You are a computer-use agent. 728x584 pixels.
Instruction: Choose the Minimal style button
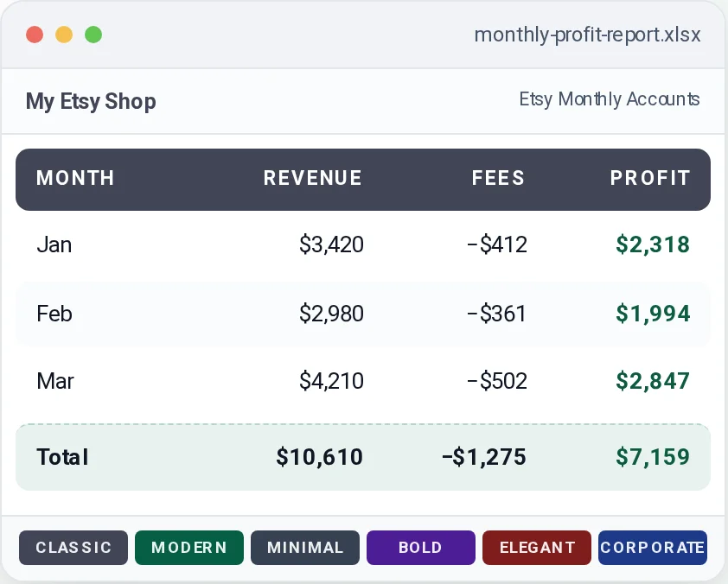305,548
